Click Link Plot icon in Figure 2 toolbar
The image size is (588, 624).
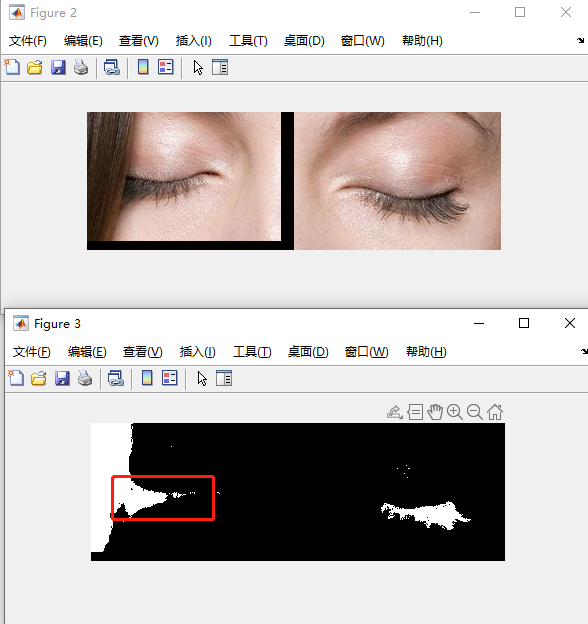pos(112,67)
